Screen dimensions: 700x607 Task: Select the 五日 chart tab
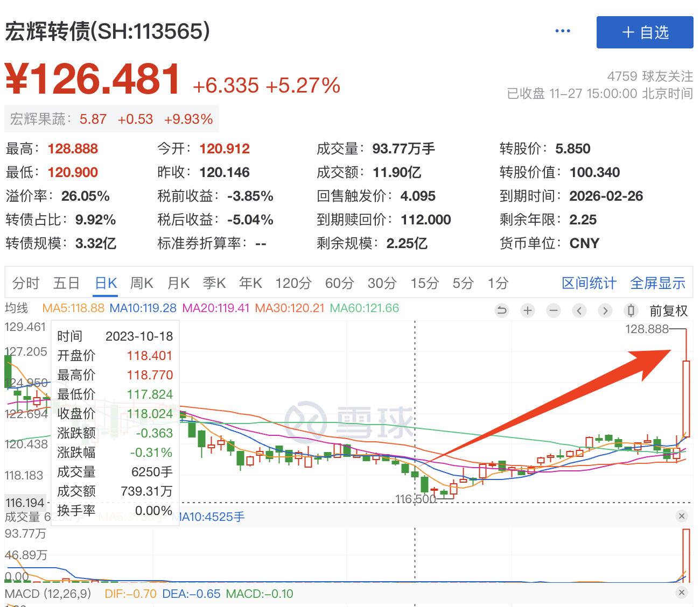66,283
